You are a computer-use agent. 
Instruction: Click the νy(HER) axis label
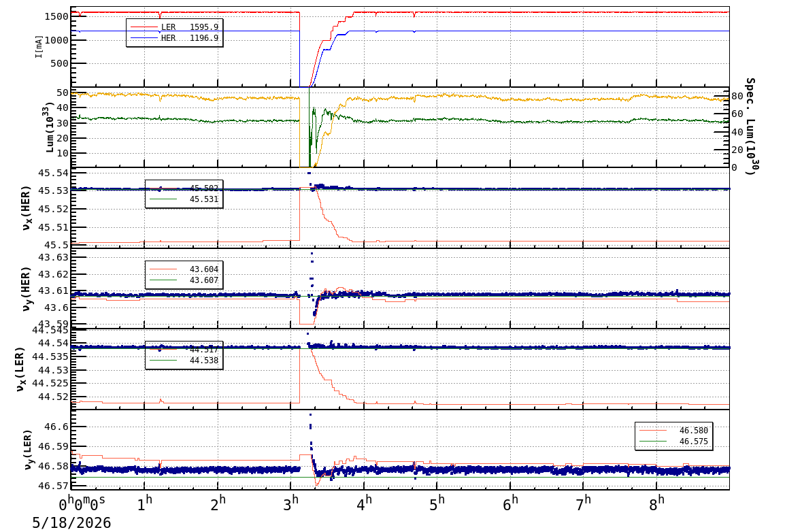coord(27,288)
